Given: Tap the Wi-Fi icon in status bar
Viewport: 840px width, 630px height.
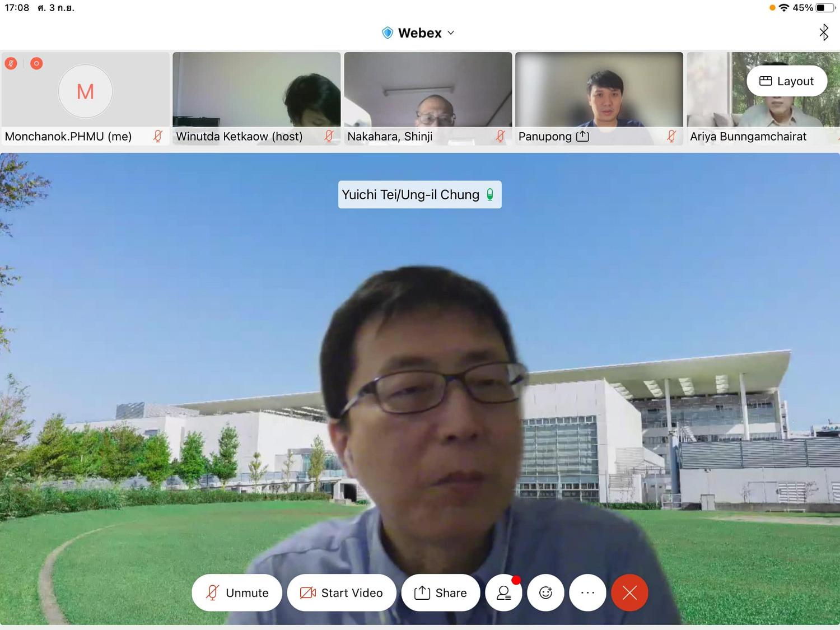Looking at the screenshot, I should [784, 8].
